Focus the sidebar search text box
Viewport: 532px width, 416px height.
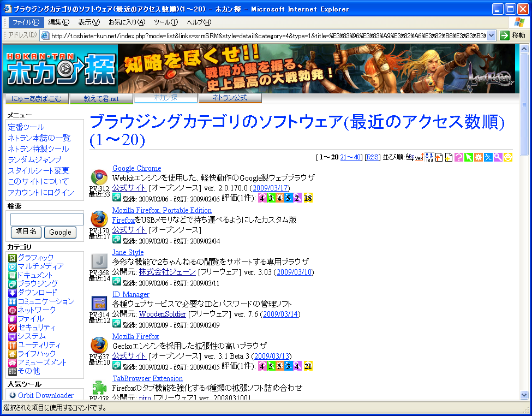47,219
